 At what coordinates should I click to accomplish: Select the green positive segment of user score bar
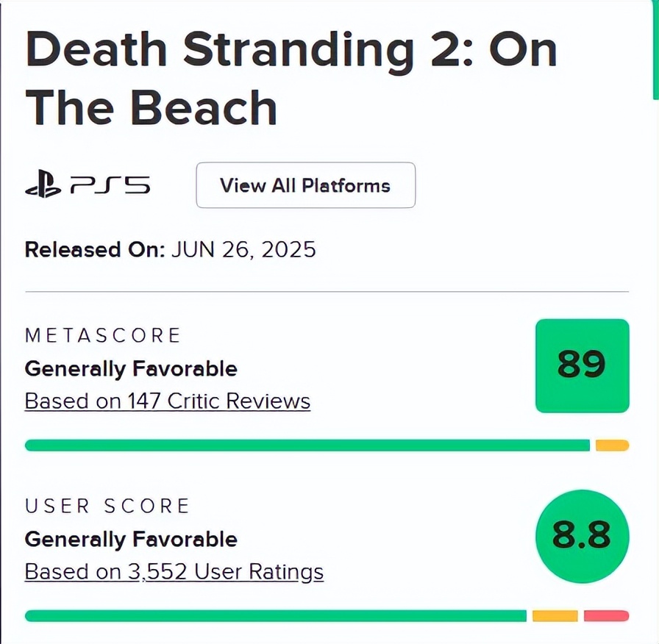[x=276, y=616]
